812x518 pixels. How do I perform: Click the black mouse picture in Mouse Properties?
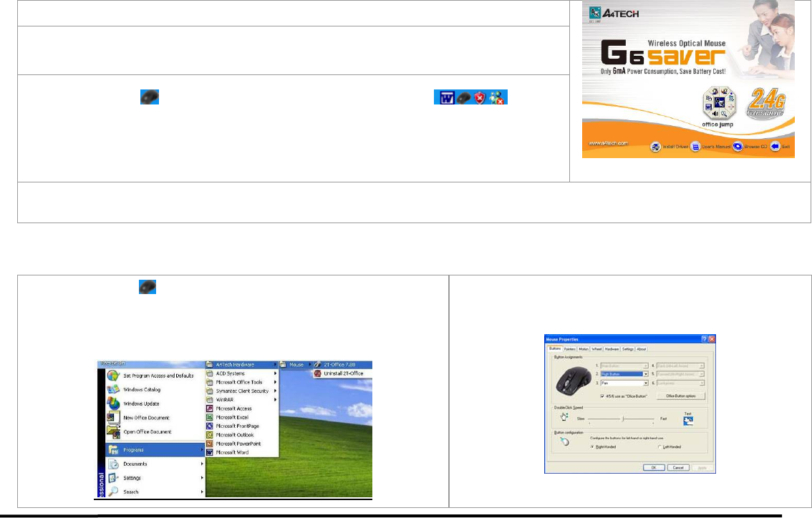(x=574, y=381)
